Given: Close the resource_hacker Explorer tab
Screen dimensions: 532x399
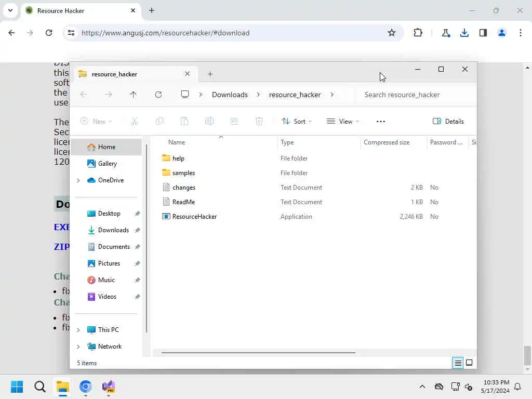Looking at the screenshot, I should [187, 74].
